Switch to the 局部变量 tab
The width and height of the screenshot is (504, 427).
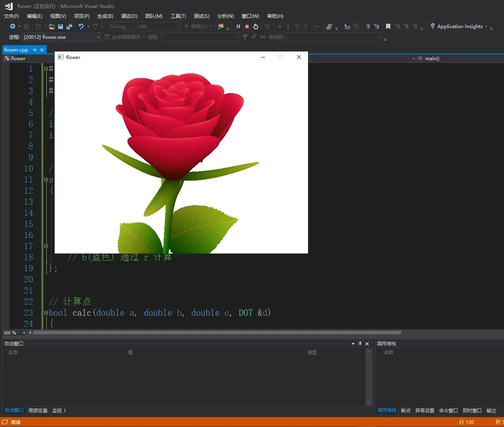[x=38, y=411]
